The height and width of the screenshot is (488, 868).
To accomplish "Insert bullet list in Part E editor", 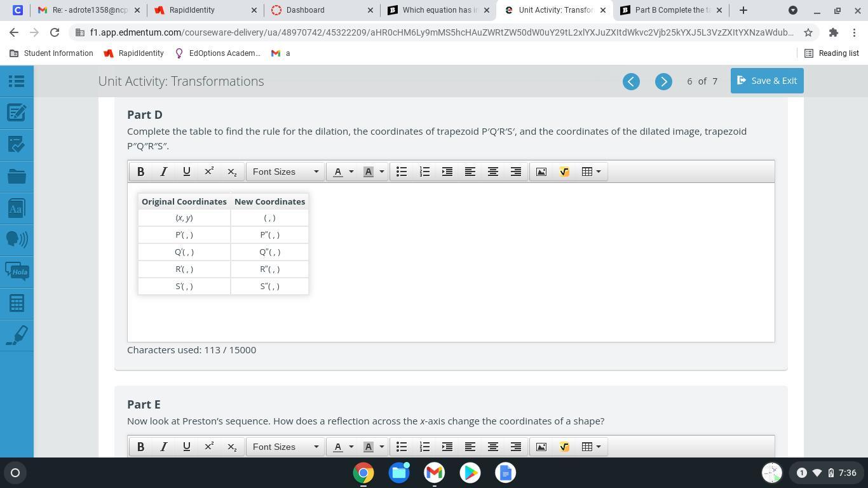I will pos(402,447).
